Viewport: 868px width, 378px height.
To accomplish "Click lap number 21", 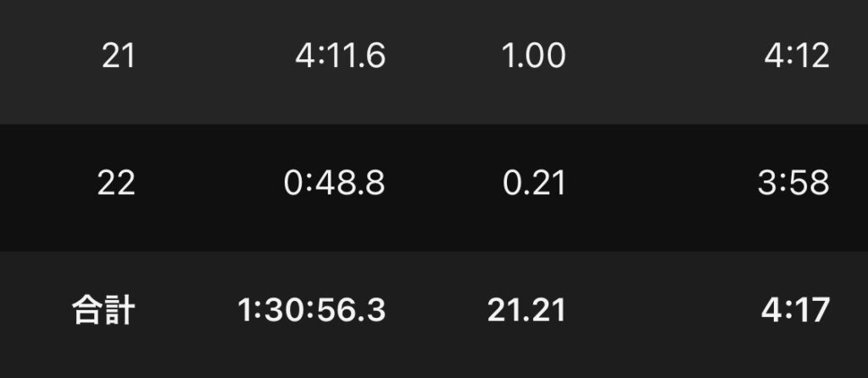I will coord(118,57).
